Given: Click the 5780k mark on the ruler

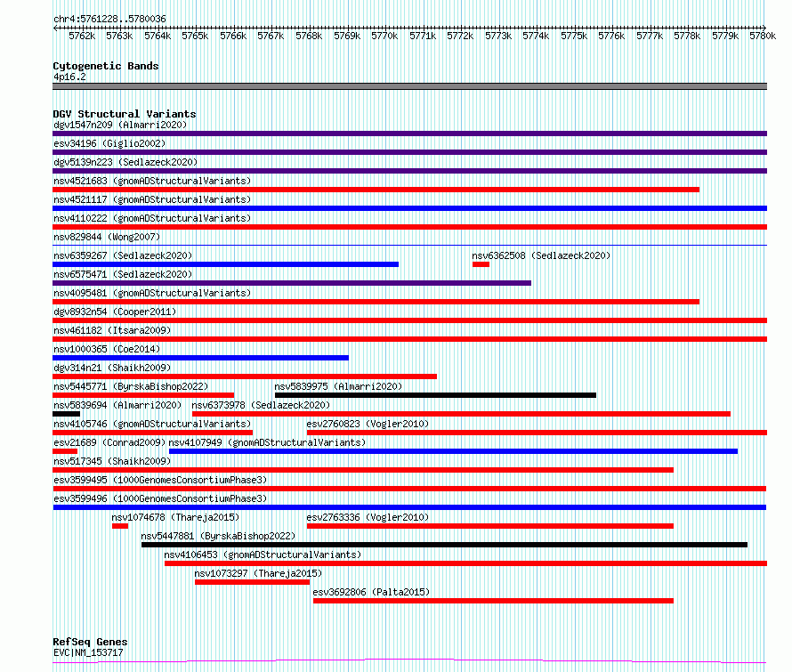Looking at the screenshot, I should [x=763, y=36].
